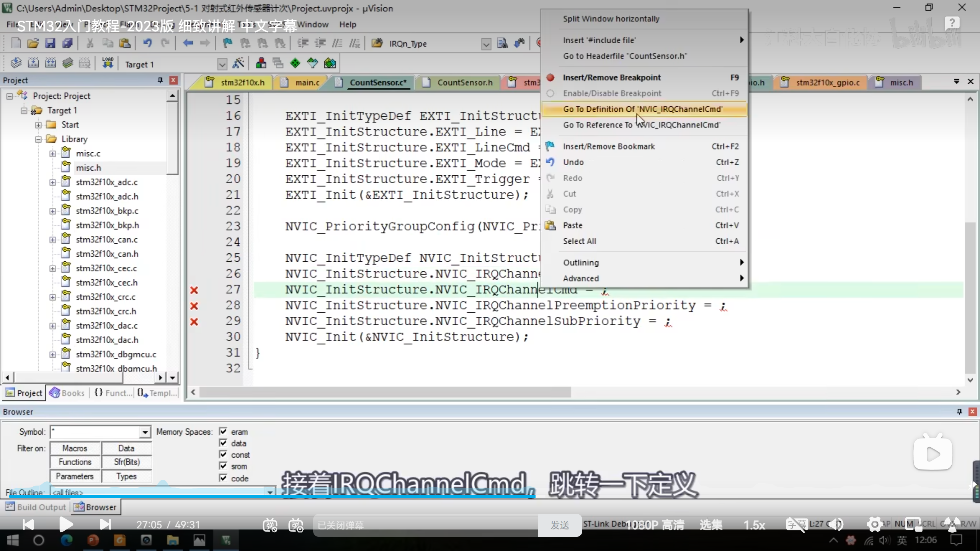This screenshot has height=551, width=980.
Task: Click the Functions filter button
Action: [x=75, y=462]
